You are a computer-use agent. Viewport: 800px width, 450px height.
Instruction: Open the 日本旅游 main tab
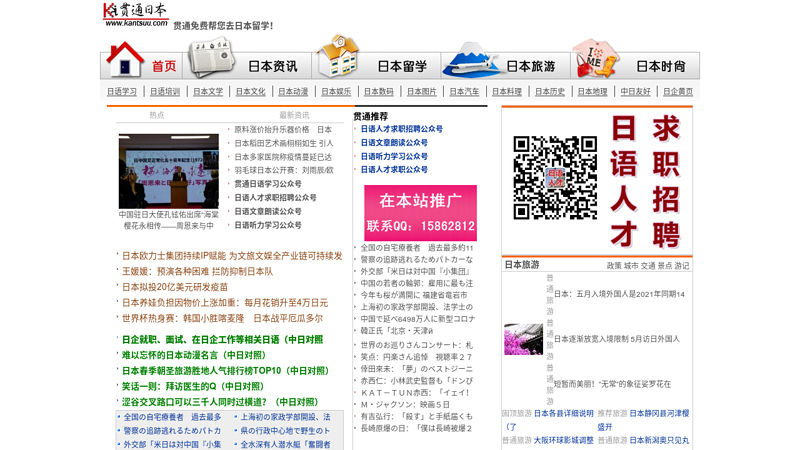(531, 66)
